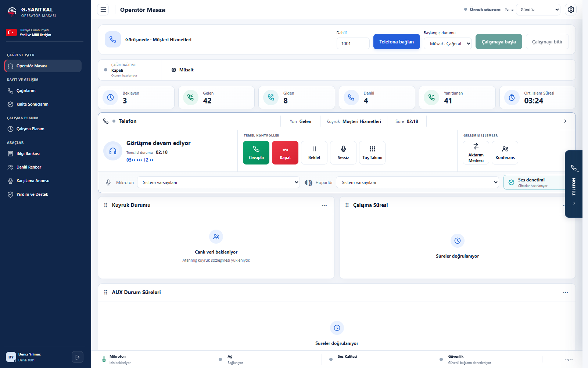Open the Mikrofon device dropdown
588x368 pixels.
click(x=219, y=182)
